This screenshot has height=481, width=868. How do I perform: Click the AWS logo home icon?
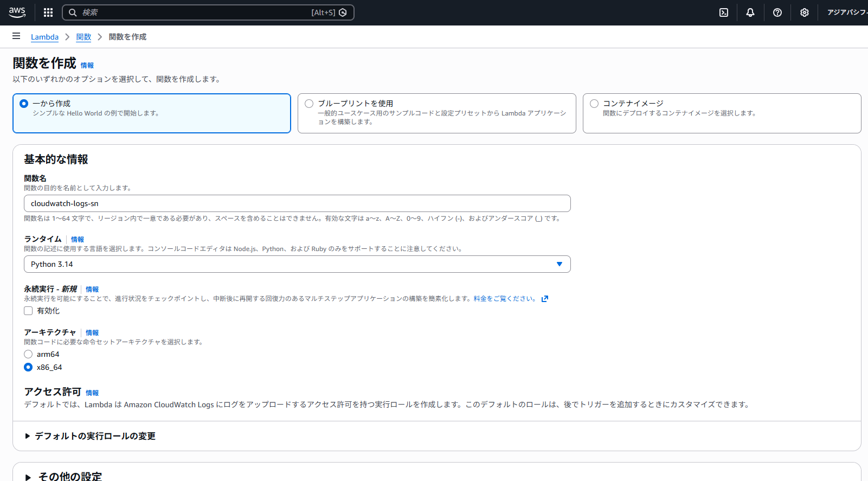(x=17, y=12)
